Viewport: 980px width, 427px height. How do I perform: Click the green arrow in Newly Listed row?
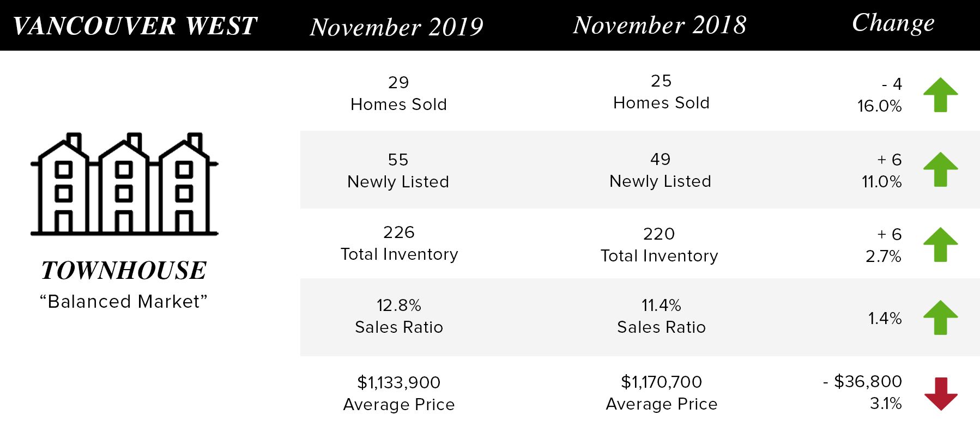(940, 169)
